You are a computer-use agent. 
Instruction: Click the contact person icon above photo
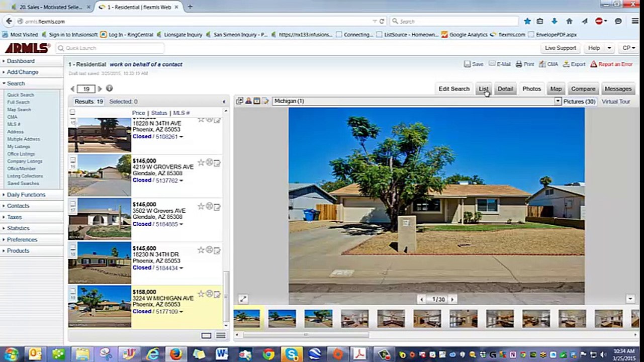coord(248,101)
